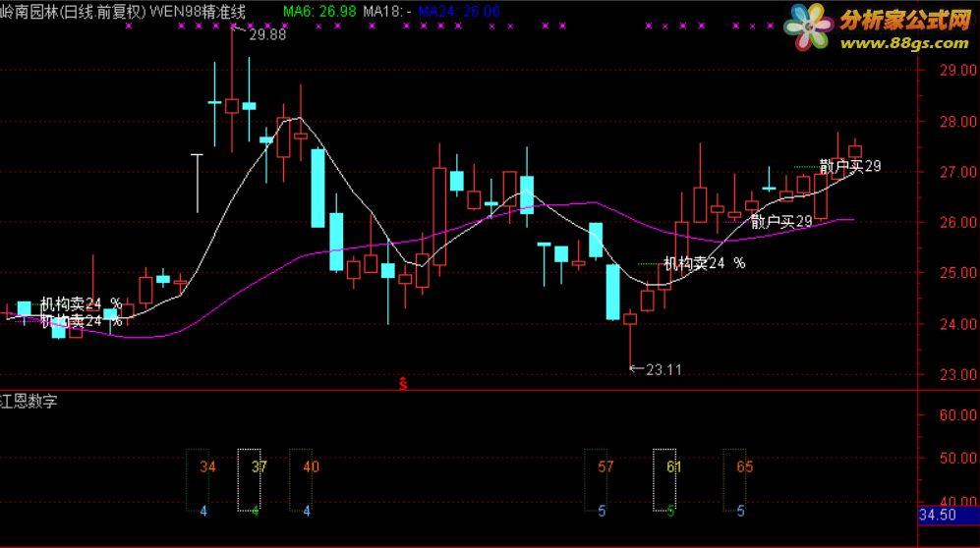Click the digit 4 beneath number 34
This screenshot has height=548, width=980.
pyautogui.click(x=203, y=512)
